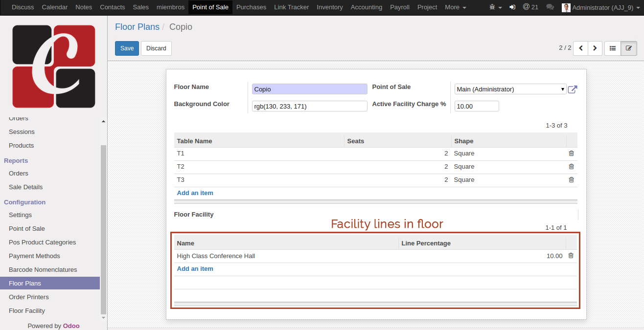Click the company logo image
Viewport: 644px width, 330px height.
[x=54, y=66]
